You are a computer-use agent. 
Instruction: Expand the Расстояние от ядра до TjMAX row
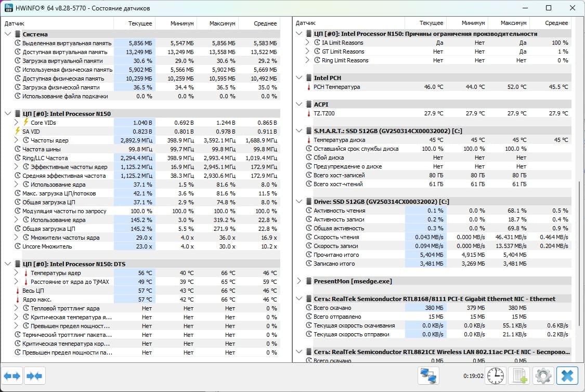click(16, 282)
